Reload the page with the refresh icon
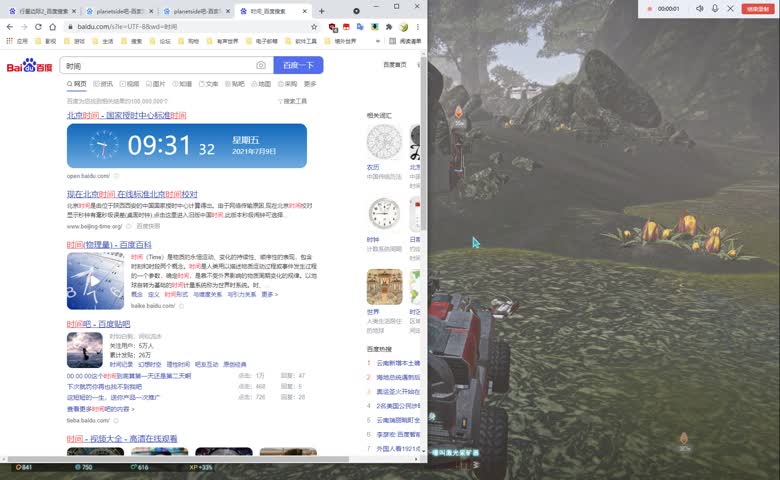The image size is (780, 480). coord(38,26)
